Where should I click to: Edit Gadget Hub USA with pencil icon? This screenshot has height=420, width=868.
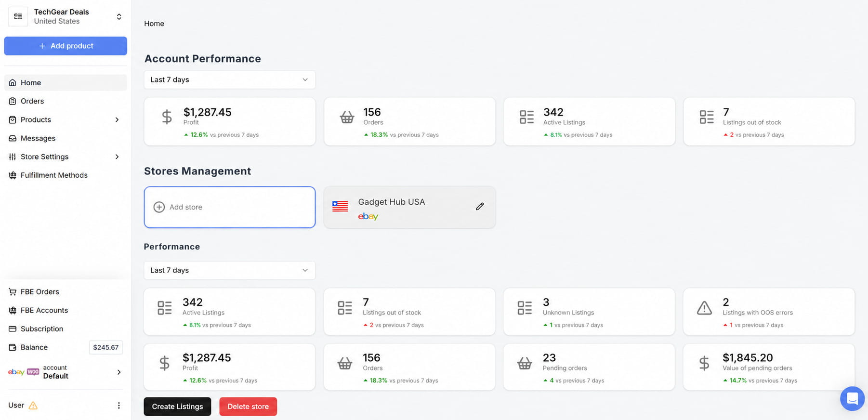pos(480,206)
